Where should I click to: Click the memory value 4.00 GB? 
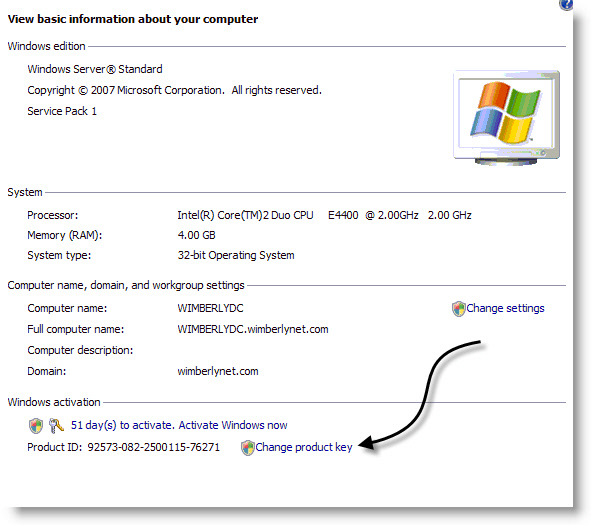[196, 235]
